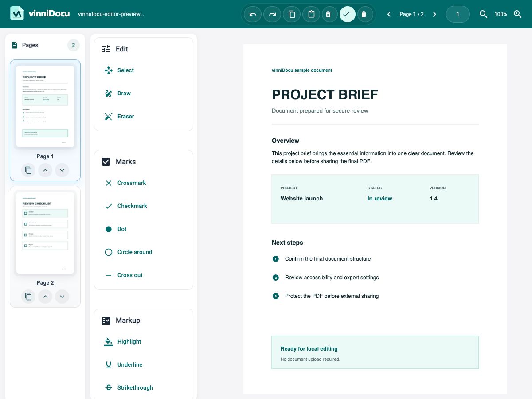Click the Pages panel heading
The width and height of the screenshot is (532, 399).
(x=30, y=45)
